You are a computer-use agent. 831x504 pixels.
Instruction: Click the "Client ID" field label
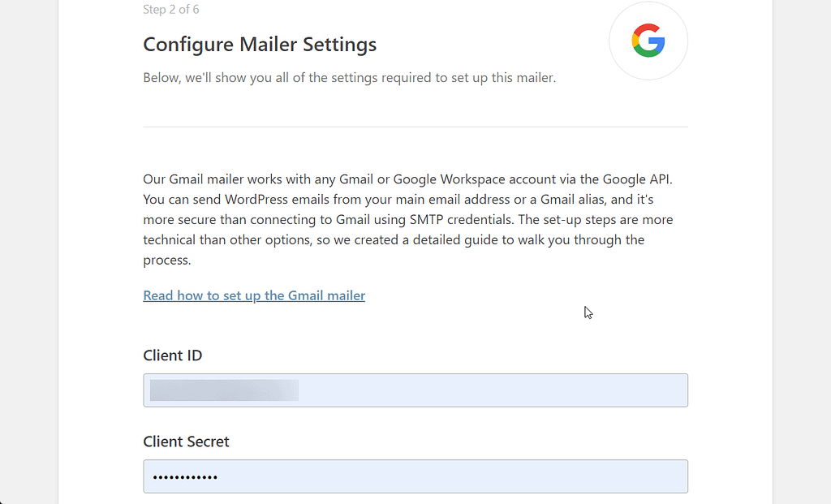[x=173, y=355]
